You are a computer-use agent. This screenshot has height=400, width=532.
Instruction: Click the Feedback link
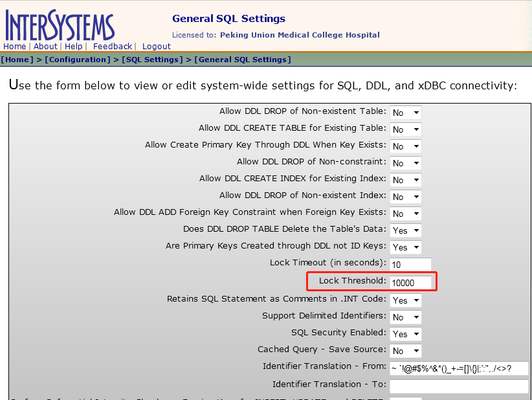point(112,47)
